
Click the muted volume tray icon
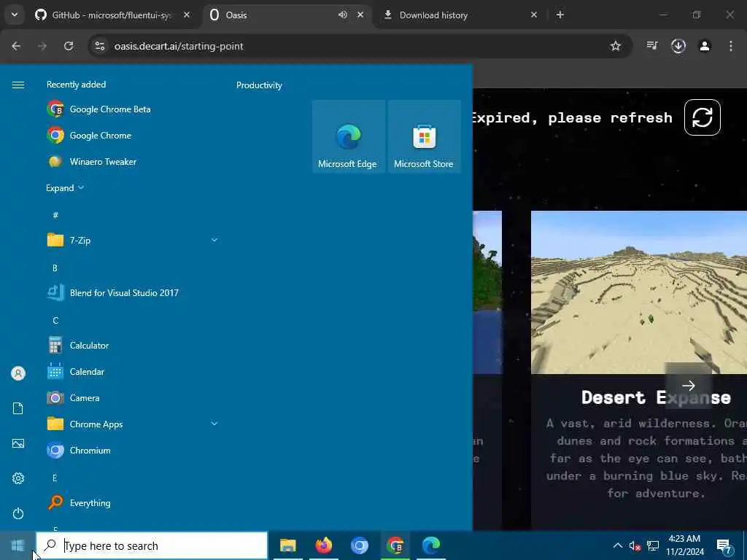tap(635, 546)
